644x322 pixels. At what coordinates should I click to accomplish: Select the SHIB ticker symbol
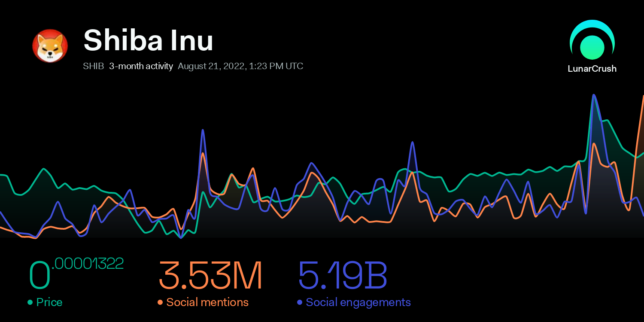click(x=93, y=66)
